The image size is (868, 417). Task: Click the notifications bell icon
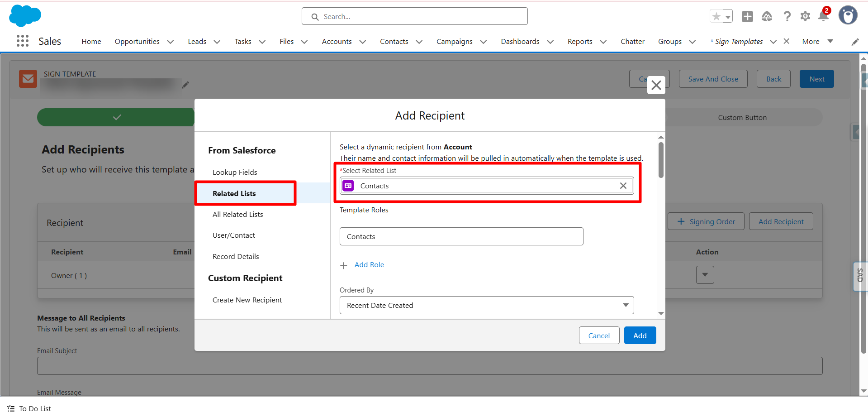tap(823, 17)
